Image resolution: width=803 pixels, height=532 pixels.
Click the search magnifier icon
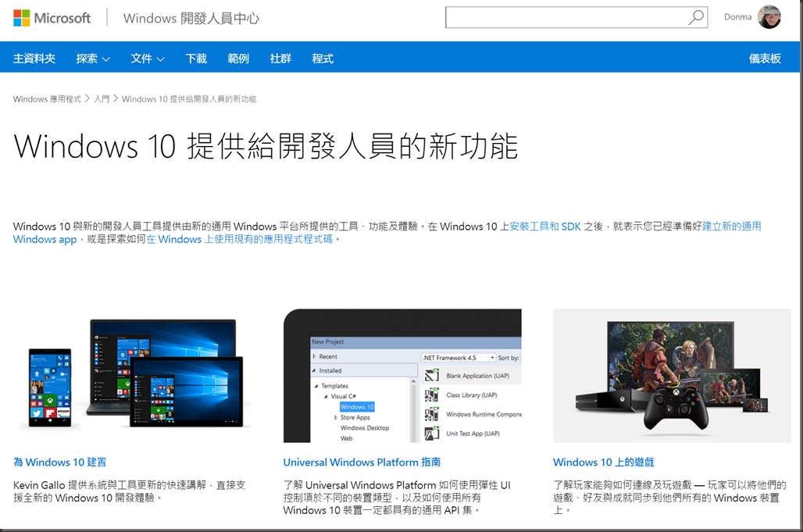tap(696, 17)
